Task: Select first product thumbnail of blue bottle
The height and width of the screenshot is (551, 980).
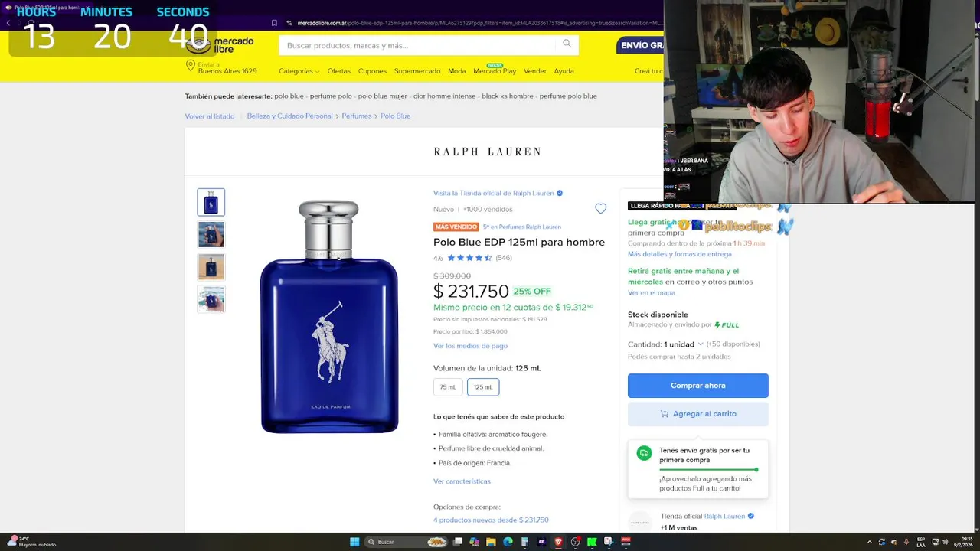Action: [211, 202]
